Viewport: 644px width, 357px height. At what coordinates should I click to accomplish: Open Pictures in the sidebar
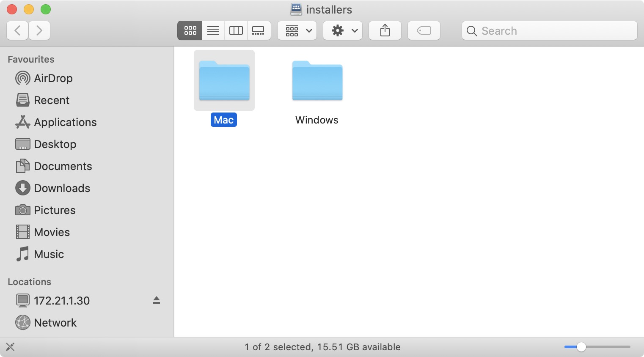coord(87,210)
